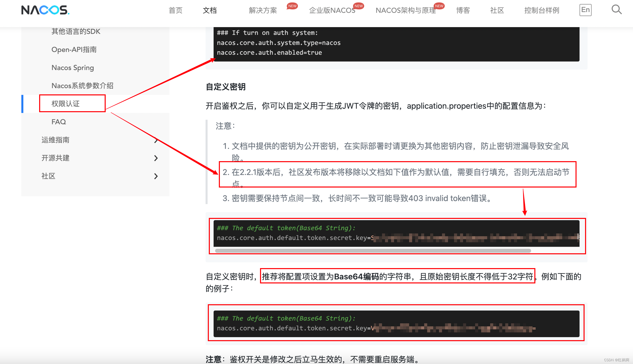This screenshot has height=364, width=633.
Task: Click the NEW badge on 解决方案
Action: click(292, 6)
